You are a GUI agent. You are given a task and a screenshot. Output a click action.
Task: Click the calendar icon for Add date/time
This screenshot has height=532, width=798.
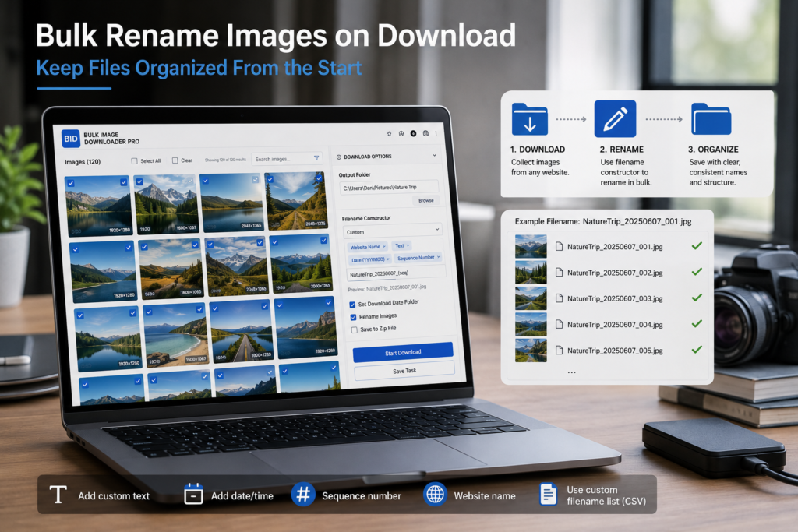[x=193, y=494]
